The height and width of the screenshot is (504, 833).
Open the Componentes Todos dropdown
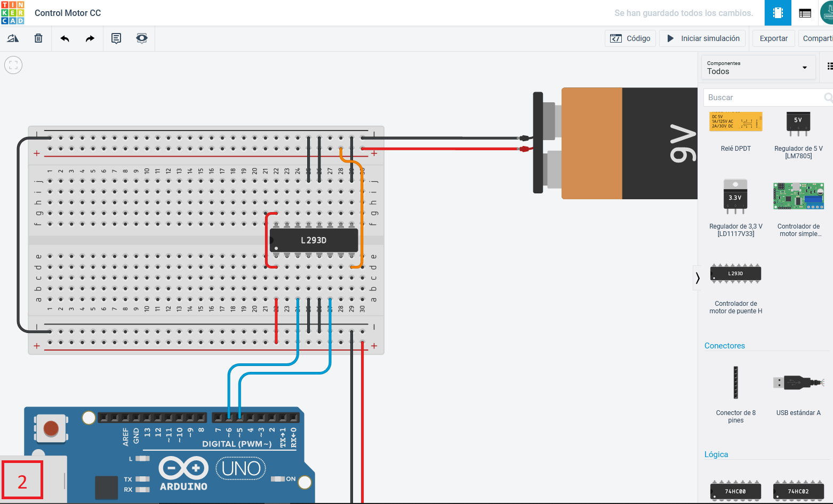[x=758, y=68]
